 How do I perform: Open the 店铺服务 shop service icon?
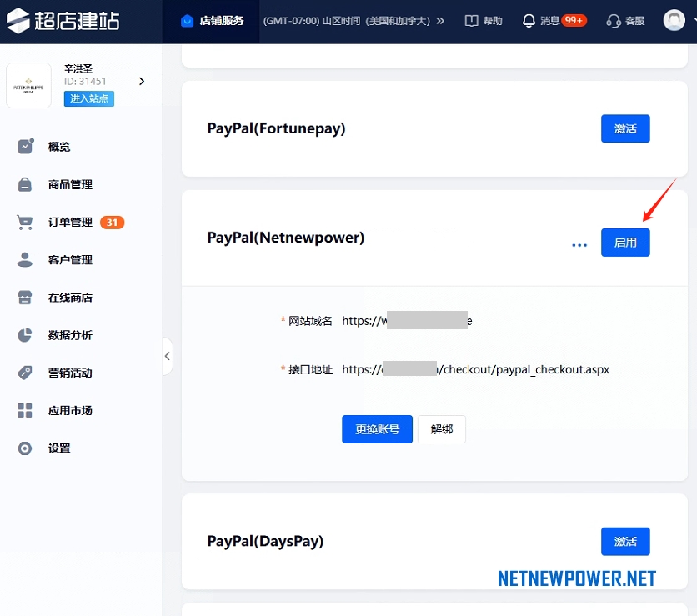click(187, 21)
